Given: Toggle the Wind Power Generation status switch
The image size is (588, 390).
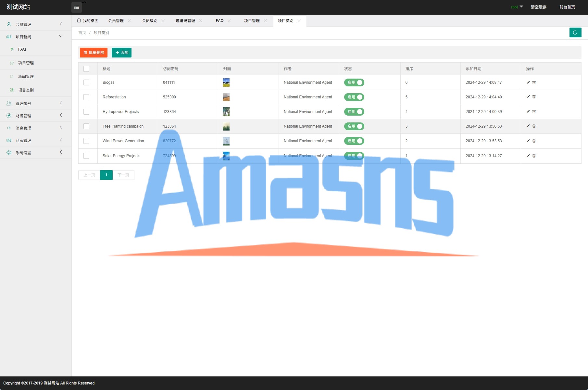Looking at the screenshot, I should (354, 141).
